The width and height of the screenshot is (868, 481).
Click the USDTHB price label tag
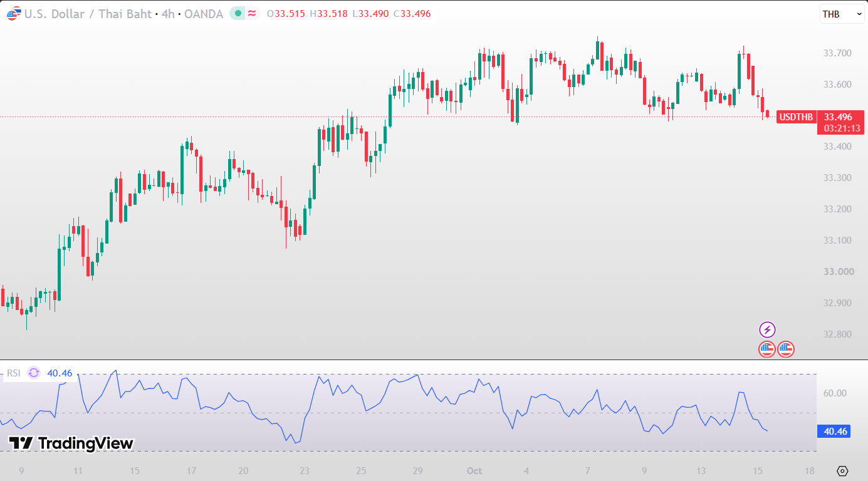coord(796,117)
